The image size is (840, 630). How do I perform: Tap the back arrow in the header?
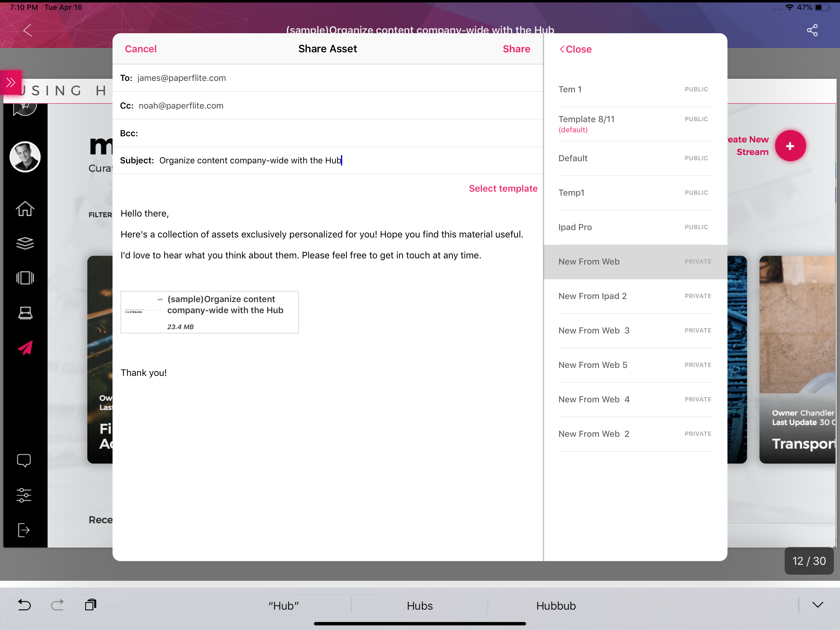28,30
